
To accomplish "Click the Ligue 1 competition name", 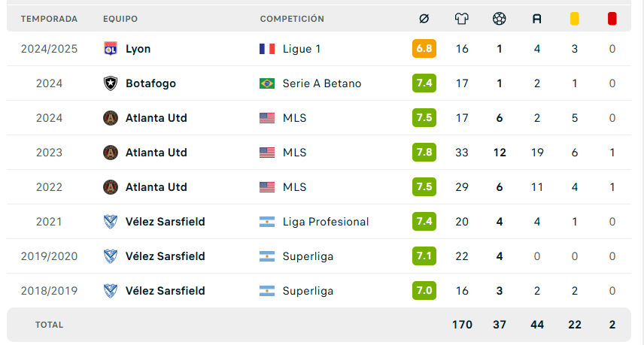I will tap(302, 49).
